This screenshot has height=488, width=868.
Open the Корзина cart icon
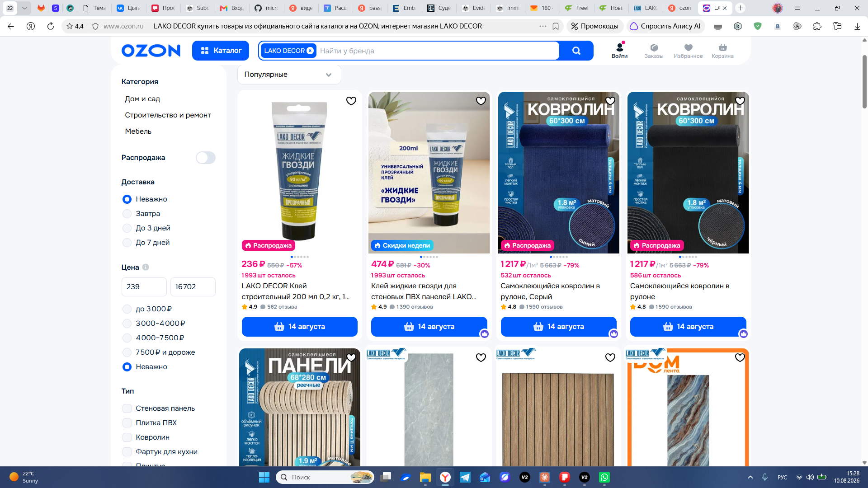click(x=722, y=51)
